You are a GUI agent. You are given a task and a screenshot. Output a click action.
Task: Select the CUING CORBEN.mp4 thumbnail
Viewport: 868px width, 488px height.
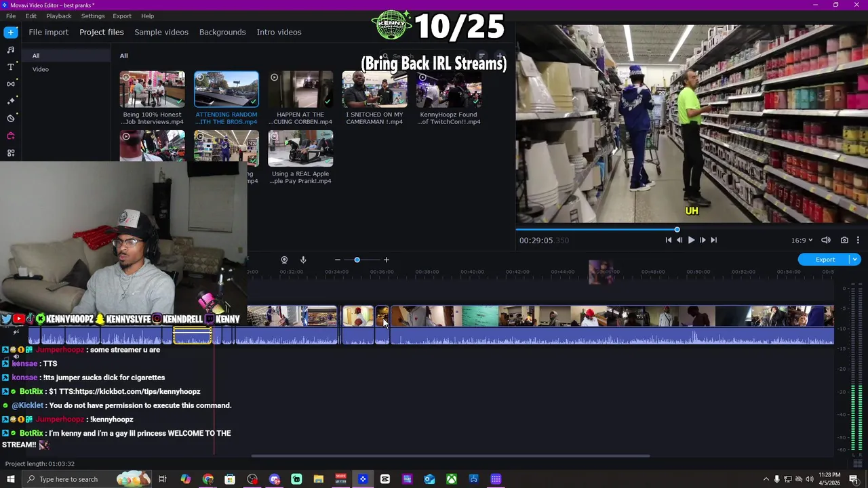pyautogui.click(x=300, y=89)
